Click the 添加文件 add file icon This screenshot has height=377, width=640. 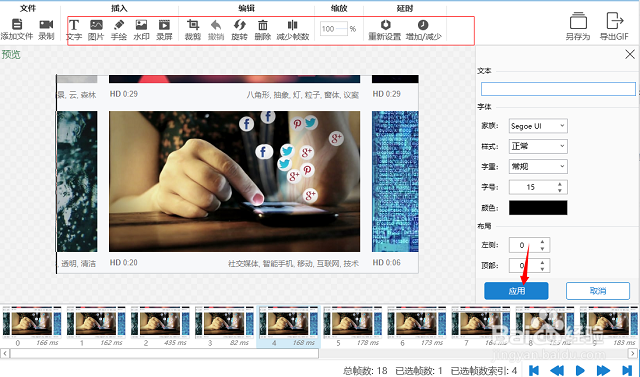(17, 24)
